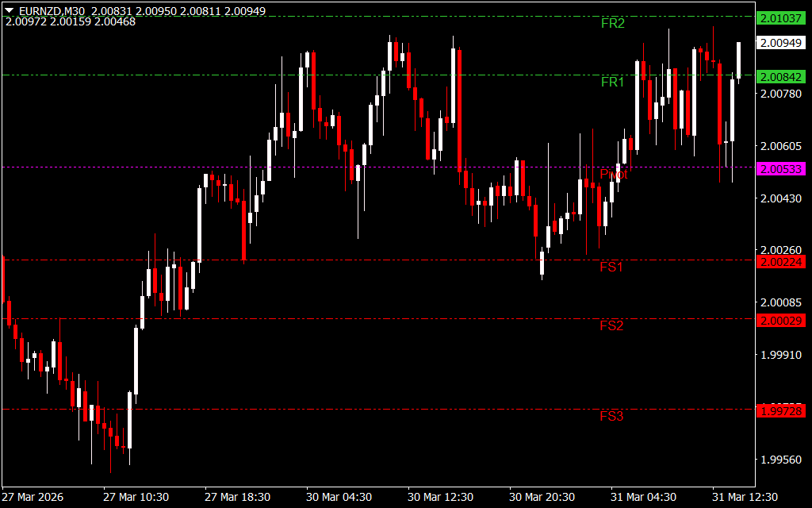The height and width of the screenshot is (508, 812).
Task: Click the red 1.99728 price tag
Action: tap(781, 410)
